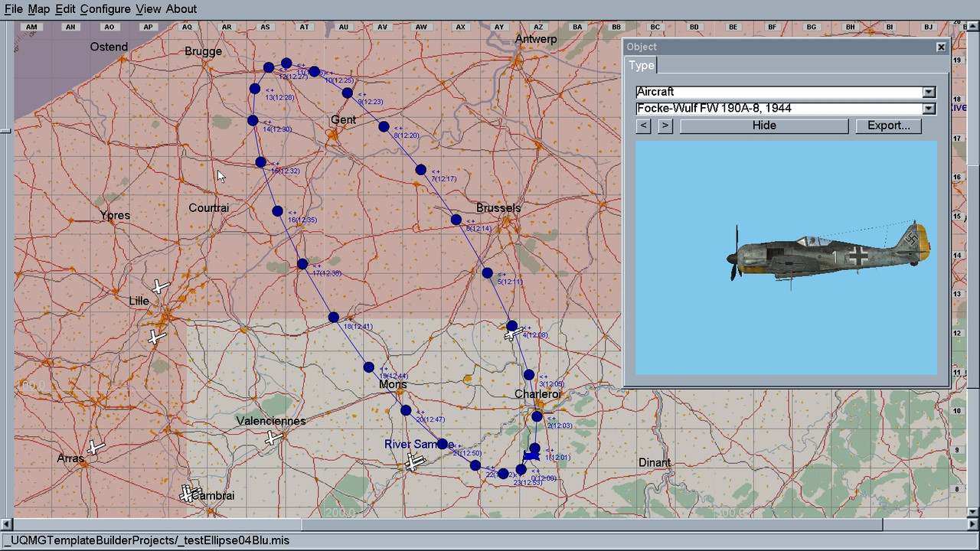
Task: Select waypoint 14 (12:30) marker
Action: tap(252, 121)
